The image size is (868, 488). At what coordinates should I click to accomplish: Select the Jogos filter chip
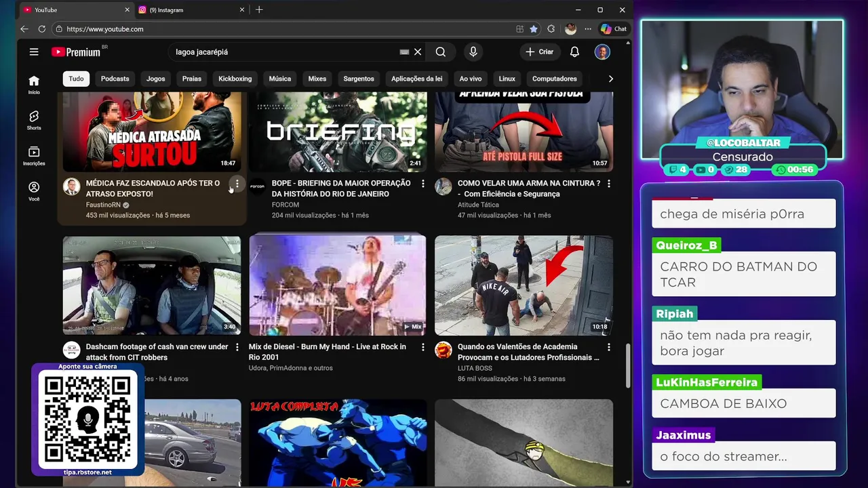[x=155, y=79]
